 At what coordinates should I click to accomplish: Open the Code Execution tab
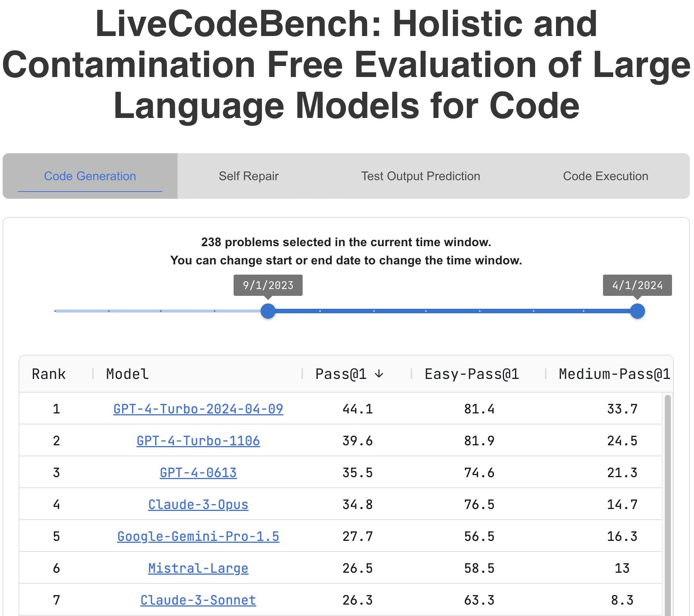click(605, 176)
